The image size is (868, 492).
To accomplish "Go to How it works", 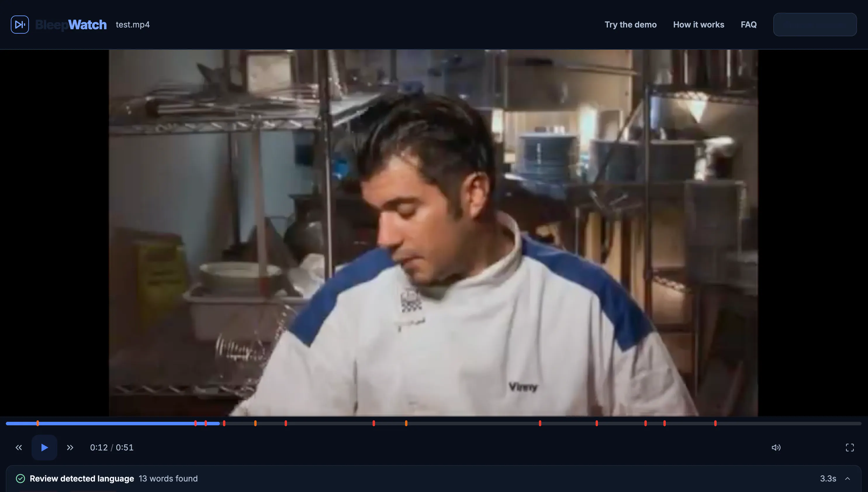I will coord(698,25).
